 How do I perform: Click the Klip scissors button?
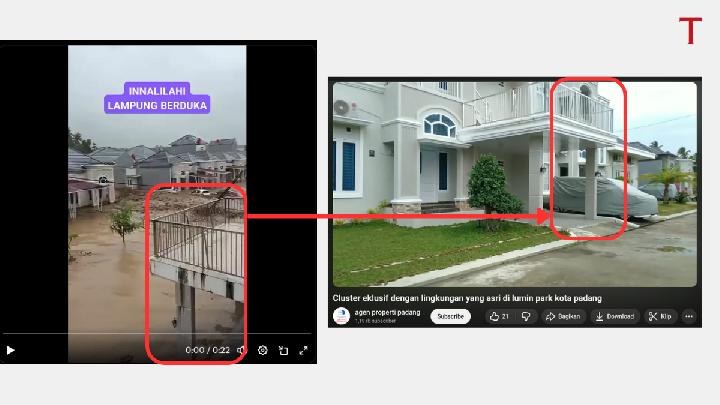click(x=659, y=316)
